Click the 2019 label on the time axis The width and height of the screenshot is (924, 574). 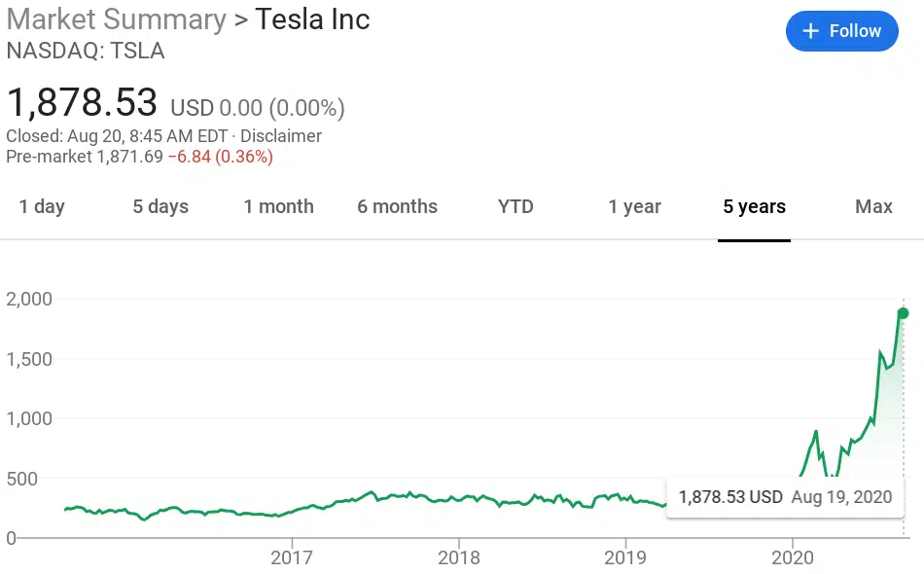coord(625,558)
